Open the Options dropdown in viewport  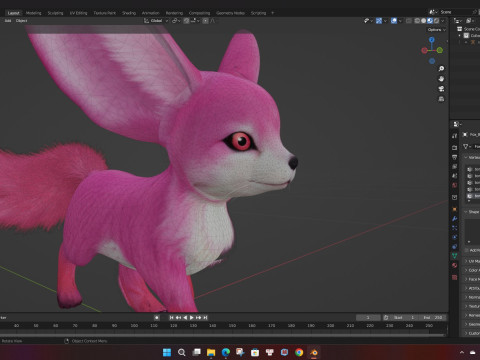pyautogui.click(x=437, y=30)
